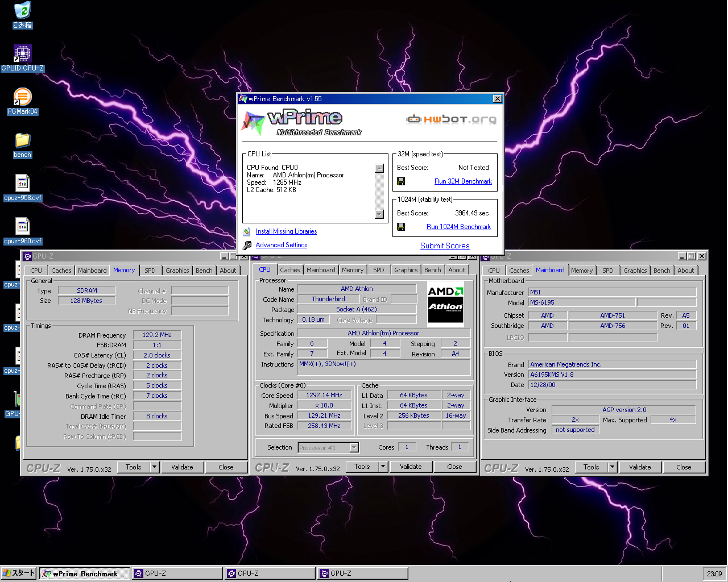Click the wPrime title bar icon
This screenshot has height=582, width=728.
(243, 99)
